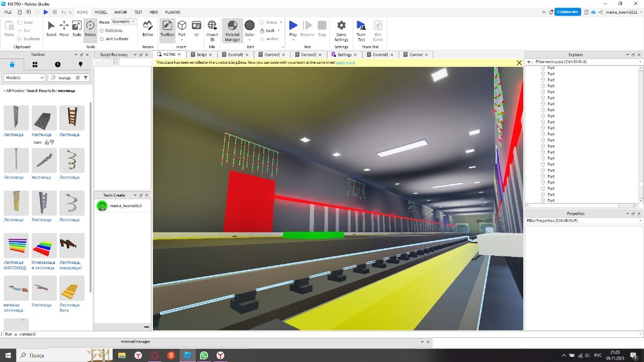Switch to the PLUGINS ribbon tab
644x362 pixels.
173,12
